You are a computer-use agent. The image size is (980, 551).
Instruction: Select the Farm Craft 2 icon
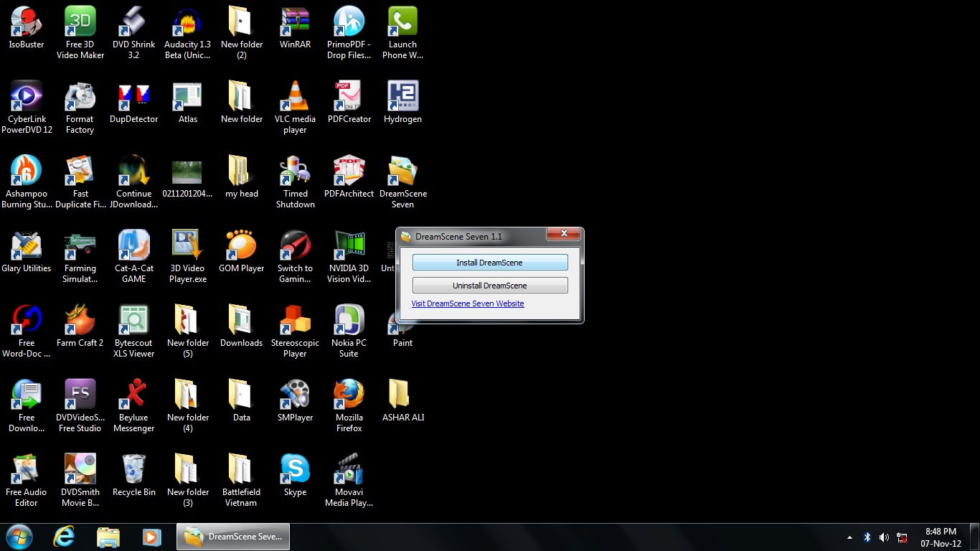[x=80, y=327]
